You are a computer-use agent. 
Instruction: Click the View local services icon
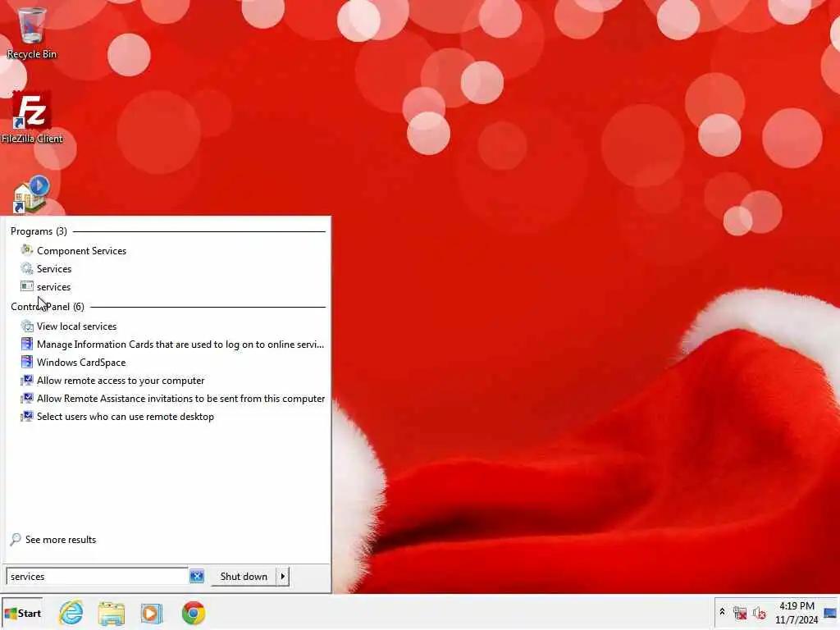pyautogui.click(x=27, y=326)
